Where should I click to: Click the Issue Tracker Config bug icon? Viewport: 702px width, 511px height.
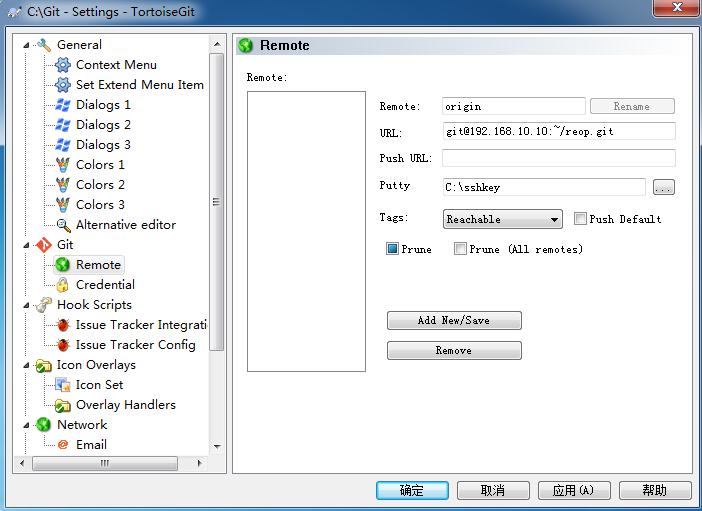[63, 345]
